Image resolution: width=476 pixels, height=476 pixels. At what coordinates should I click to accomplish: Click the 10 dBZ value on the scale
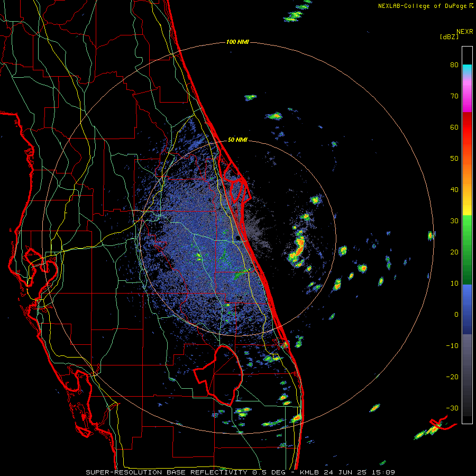tap(454, 283)
